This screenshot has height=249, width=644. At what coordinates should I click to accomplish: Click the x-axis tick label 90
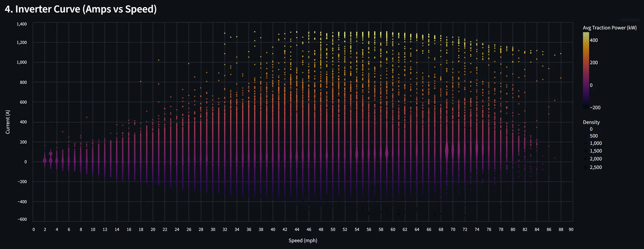click(571, 230)
